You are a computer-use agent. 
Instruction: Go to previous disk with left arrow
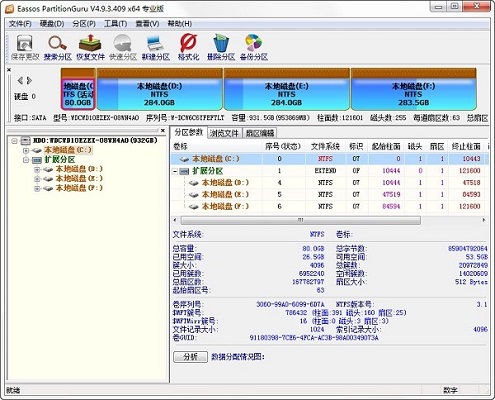(x=20, y=80)
